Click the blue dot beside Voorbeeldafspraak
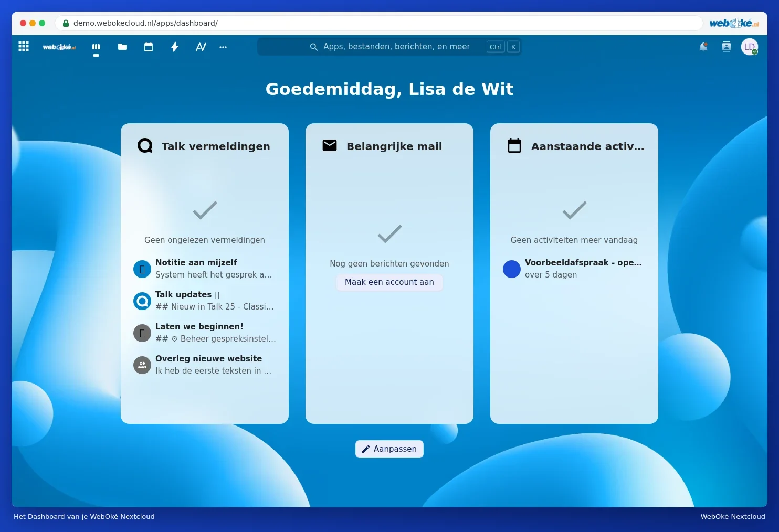Screen dimensions: 779x532 tap(512, 269)
